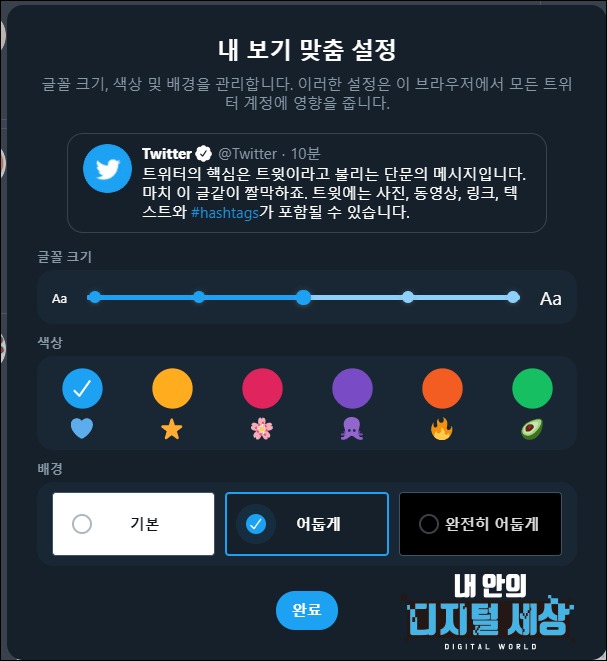This screenshot has width=607, height=661.
Task: Click the yellow star emoji icon
Action: (172, 429)
